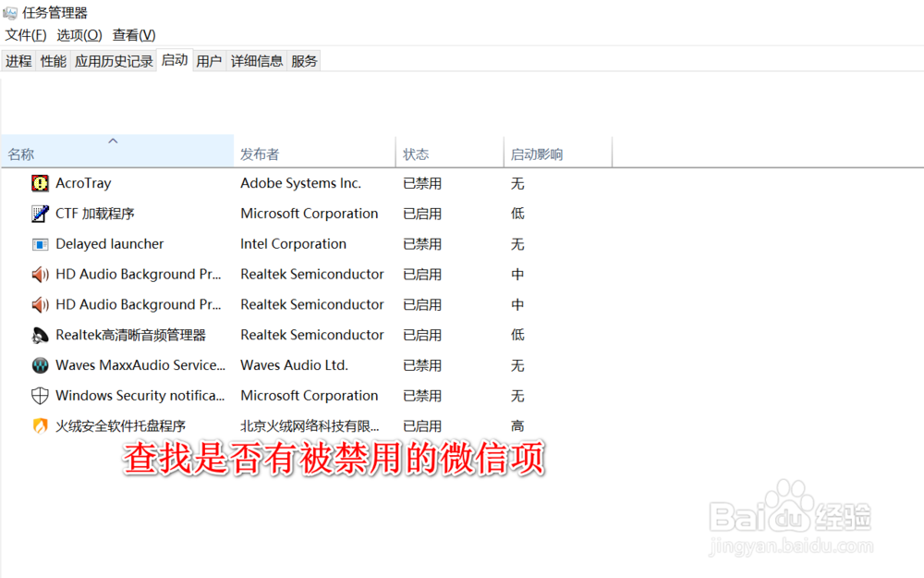The image size is (924, 578).
Task: Click the Windows Security shield icon
Action: click(x=40, y=396)
